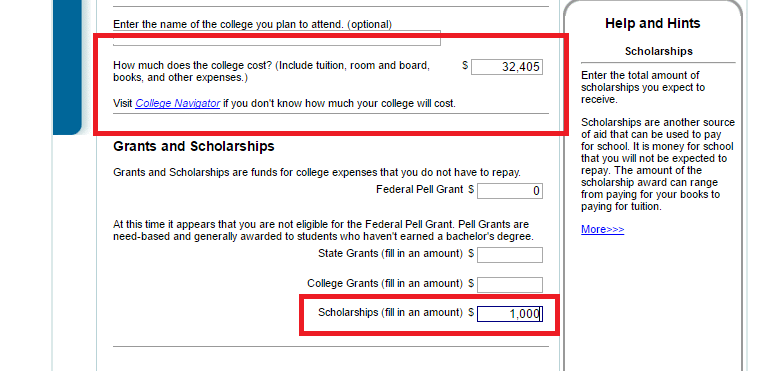Click the 'Federal Pell Grant' field label

click(420, 190)
